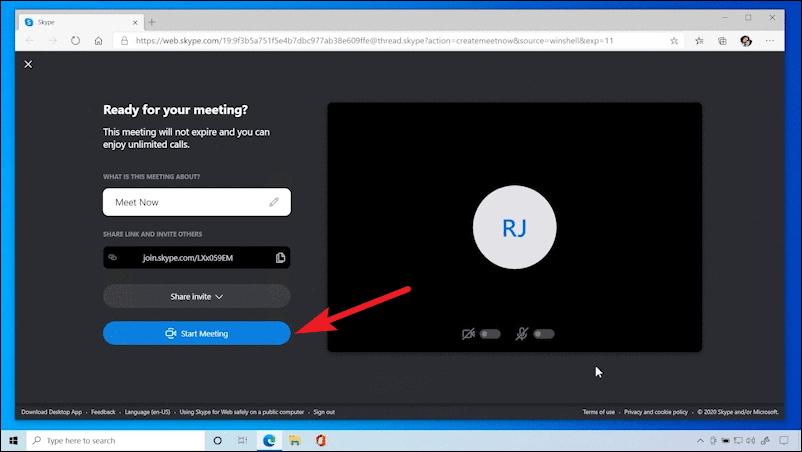
Task: Click the RJ avatar circle
Action: (515, 228)
